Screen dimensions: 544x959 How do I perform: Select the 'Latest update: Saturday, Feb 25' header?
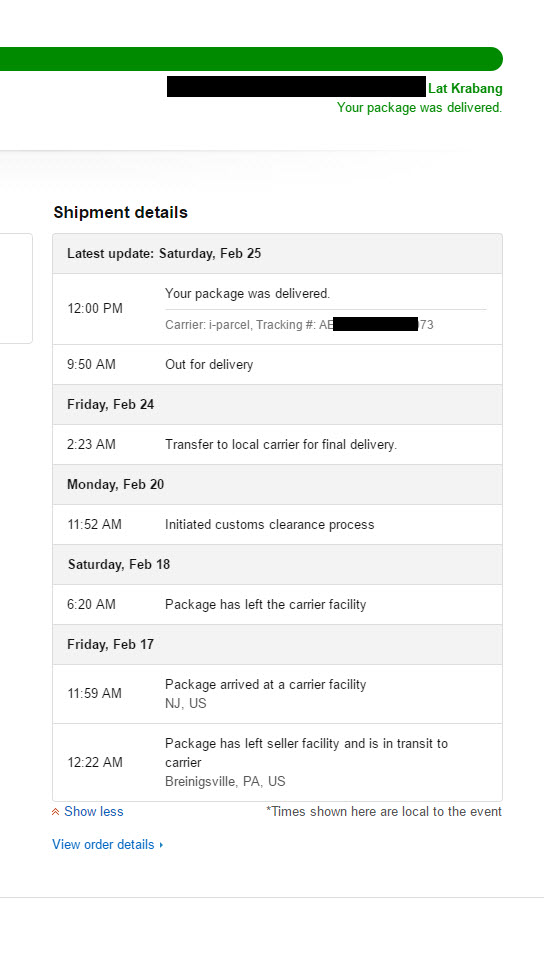[x=277, y=253]
